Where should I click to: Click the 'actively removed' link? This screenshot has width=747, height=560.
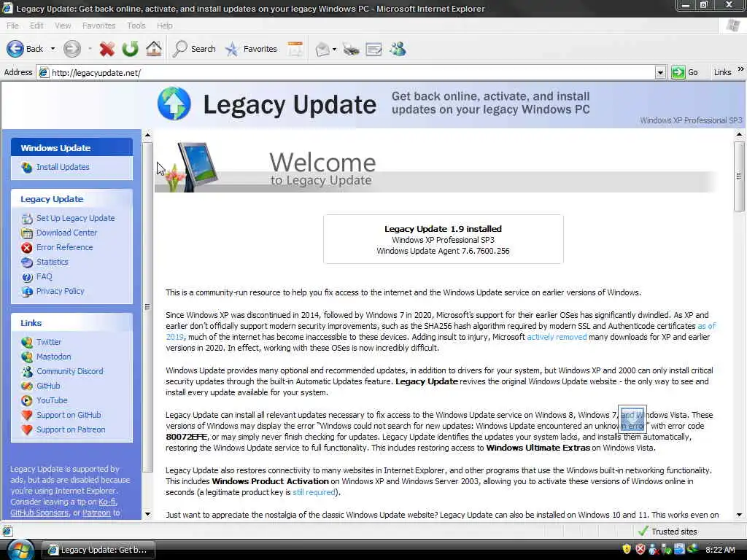click(557, 337)
